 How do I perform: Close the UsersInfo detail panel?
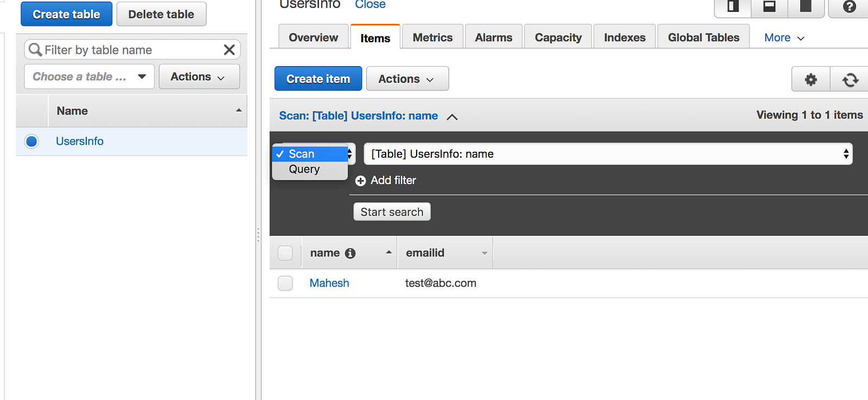click(370, 4)
